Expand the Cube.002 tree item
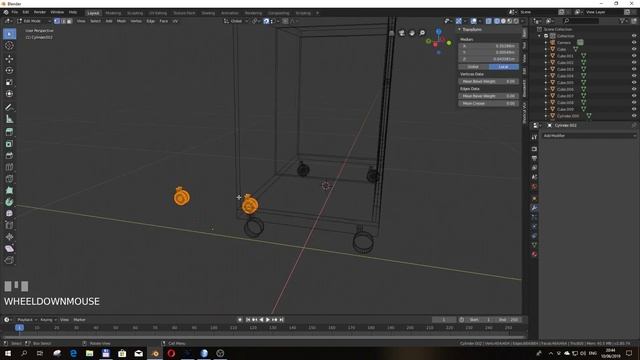The image size is (640, 360). coord(546,62)
